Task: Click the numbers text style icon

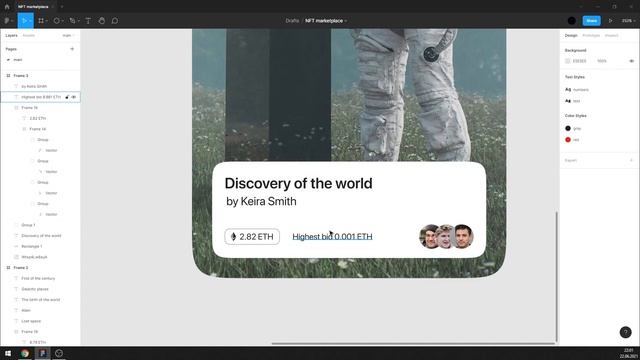Action: 568,89
